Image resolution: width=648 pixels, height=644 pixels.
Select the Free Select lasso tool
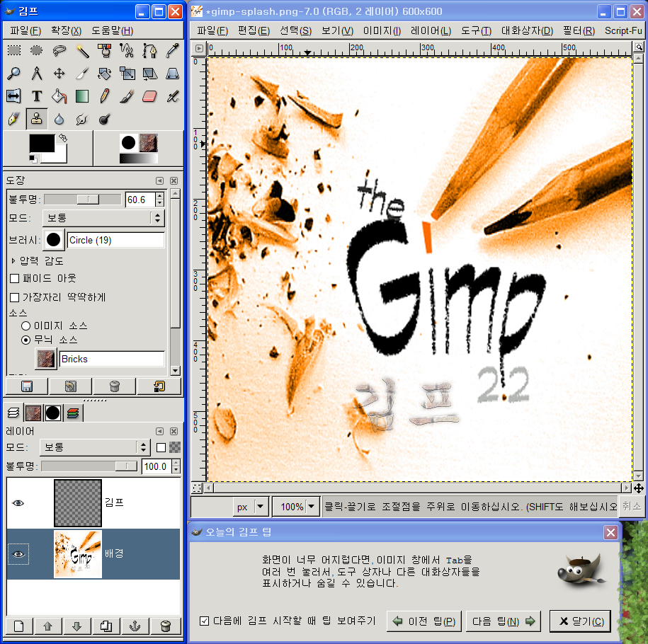tap(59, 50)
